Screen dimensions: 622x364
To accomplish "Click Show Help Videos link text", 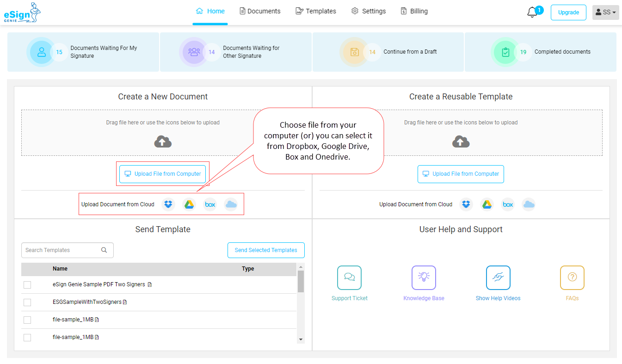I will (x=498, y=298).
